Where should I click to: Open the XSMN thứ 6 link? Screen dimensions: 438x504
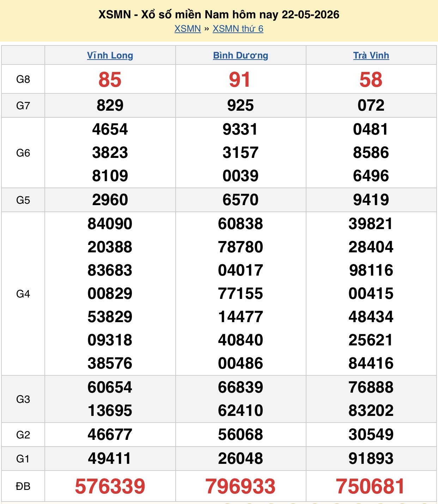[238, 29]
